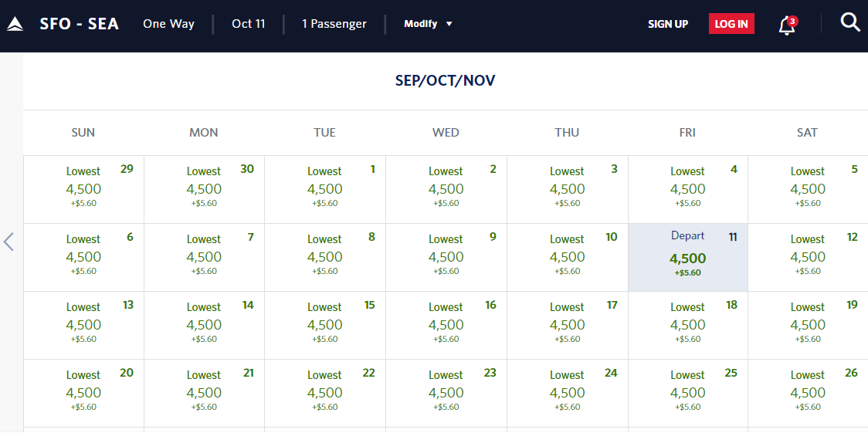868x433 pixels.
Task: Go to previous weeks with left chevron
Action: (x=8, y=242)
